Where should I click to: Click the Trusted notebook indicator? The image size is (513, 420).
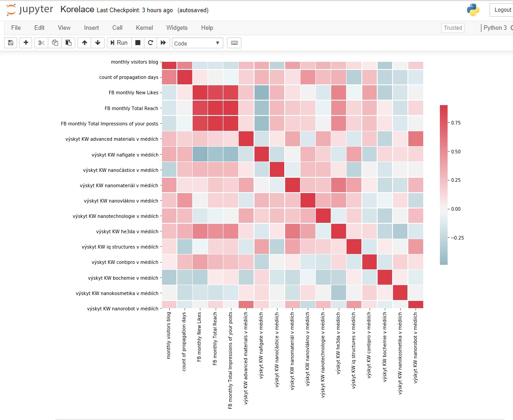click(453, 28)
